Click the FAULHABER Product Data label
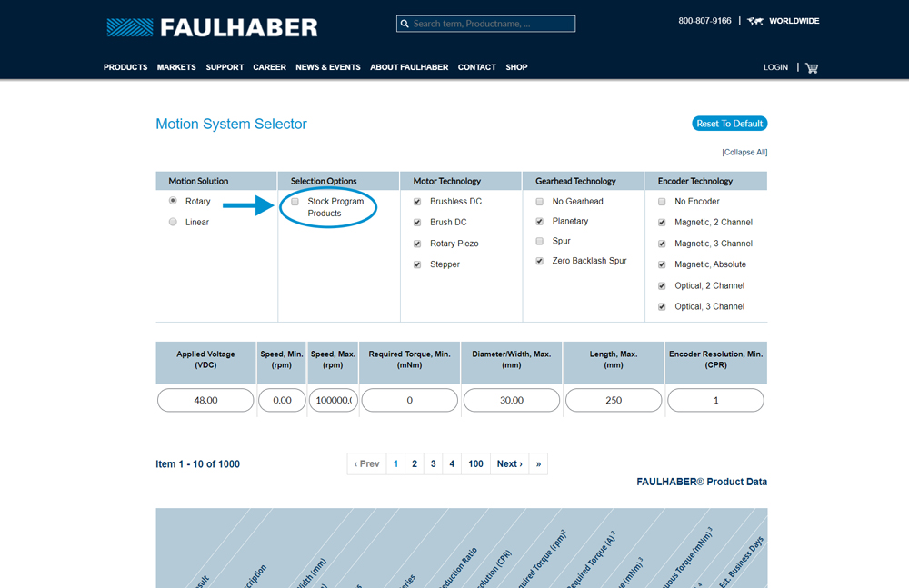Image resolution: width=909 pixels, height=588 pixels. [702, 482]
